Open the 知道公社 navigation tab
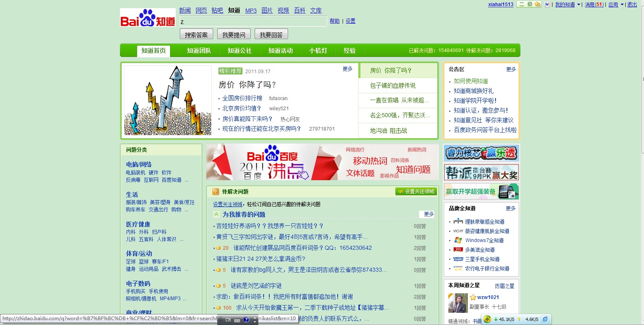 pyautogui.click(x=240, y=50)
